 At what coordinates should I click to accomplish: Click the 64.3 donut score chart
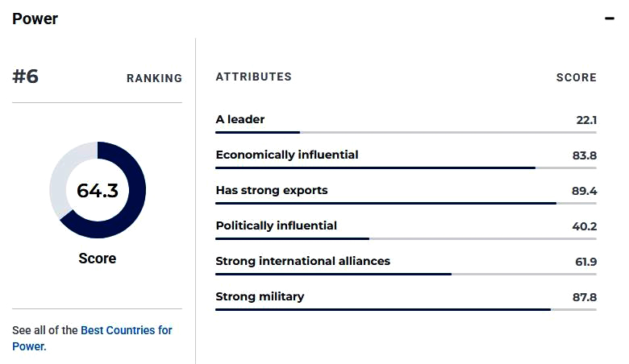pyautogui.click(x=98, y=190)
